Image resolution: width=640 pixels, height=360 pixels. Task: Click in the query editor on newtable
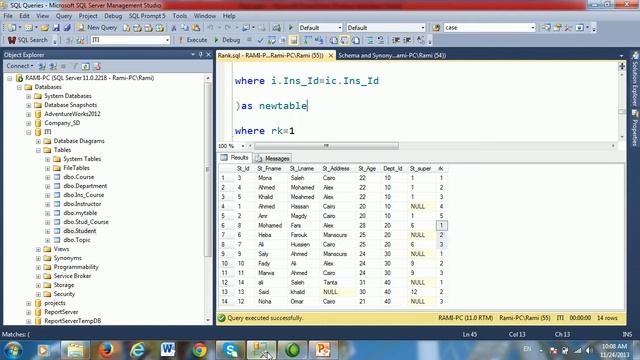coord(283,106)
